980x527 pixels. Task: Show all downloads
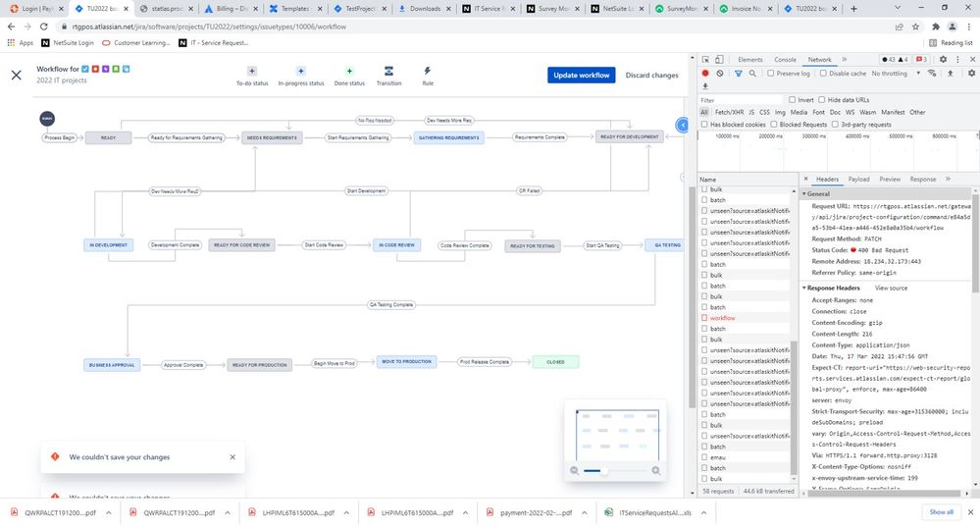pos(941,512)
